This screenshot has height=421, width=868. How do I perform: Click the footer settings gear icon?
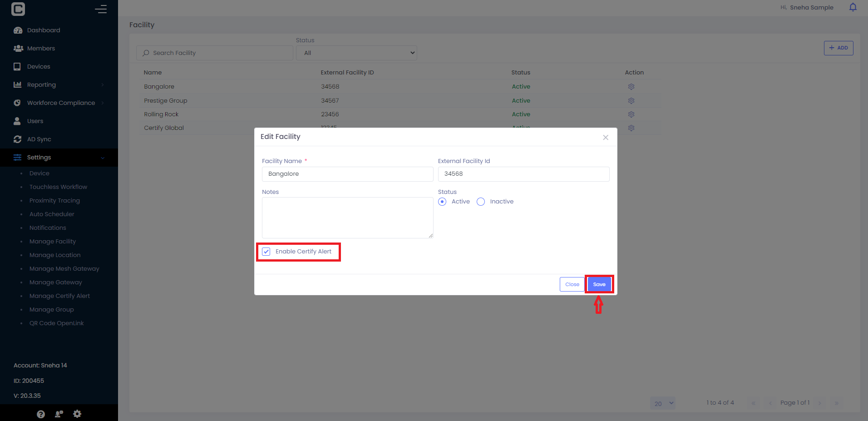coord(77,414)
